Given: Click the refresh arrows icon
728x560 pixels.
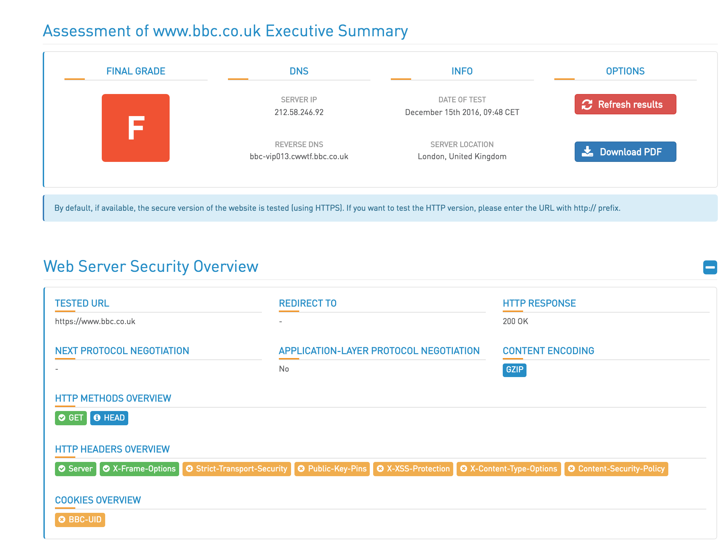Looking at the screenshot, I should pyautogui.click(x=587, y=105).
